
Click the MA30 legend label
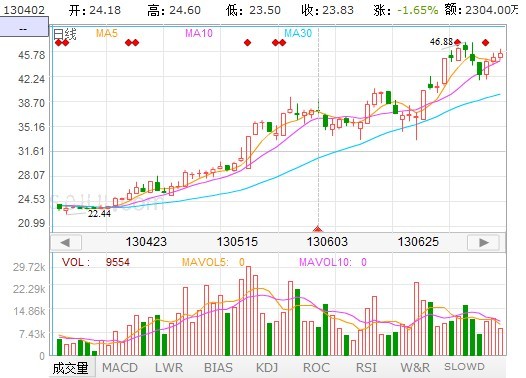tap(298, 33)
